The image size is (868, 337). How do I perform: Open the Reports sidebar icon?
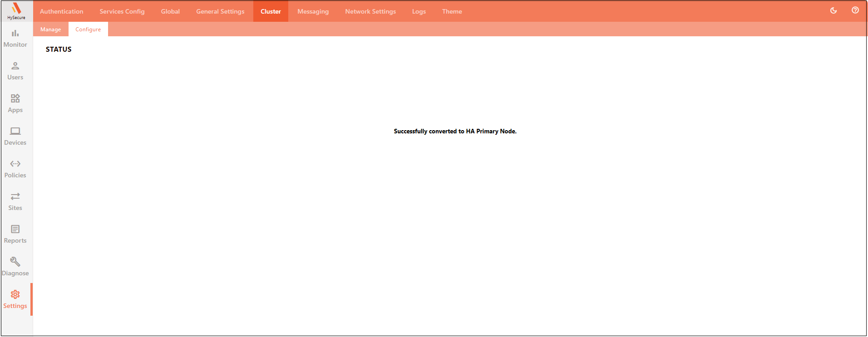tap(15, 229)
